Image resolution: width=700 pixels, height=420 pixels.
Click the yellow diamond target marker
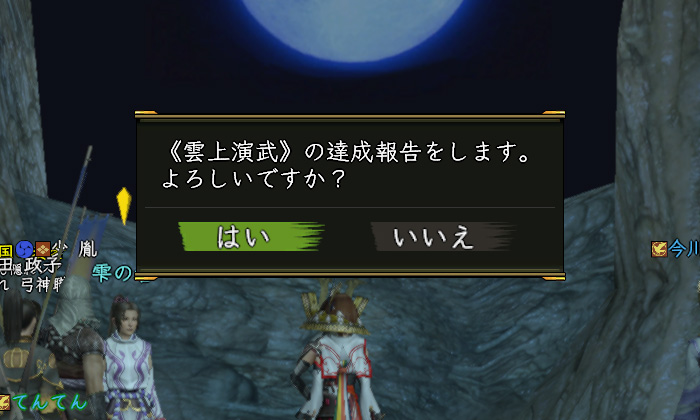pyautogui.click(x=124, y=205)
